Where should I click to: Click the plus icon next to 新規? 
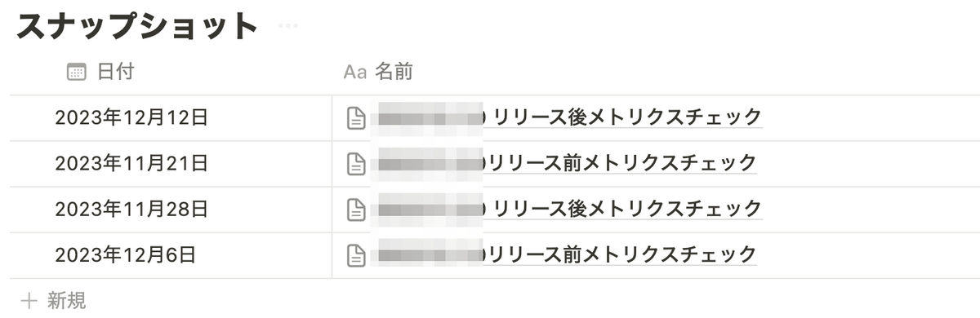(29, 300)
